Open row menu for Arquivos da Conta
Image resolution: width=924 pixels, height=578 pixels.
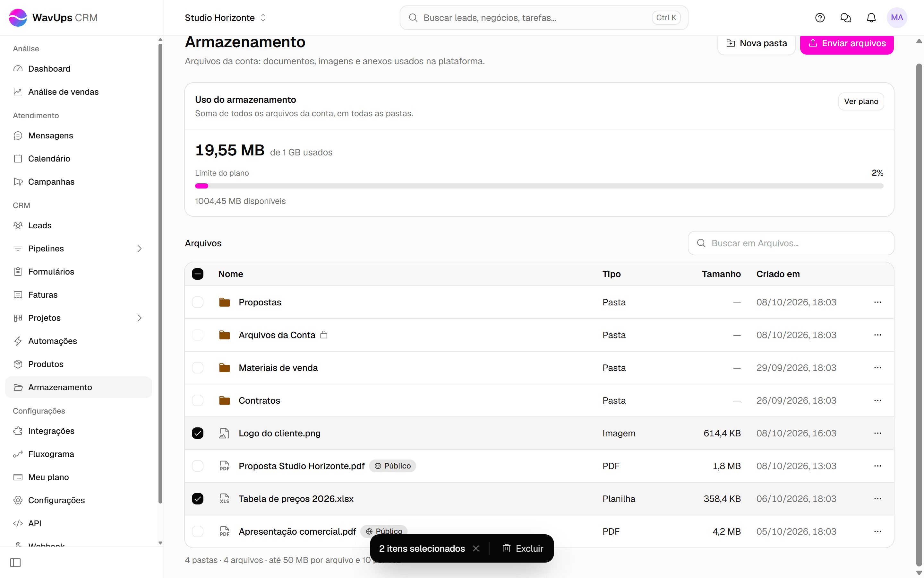coord(877,335)
